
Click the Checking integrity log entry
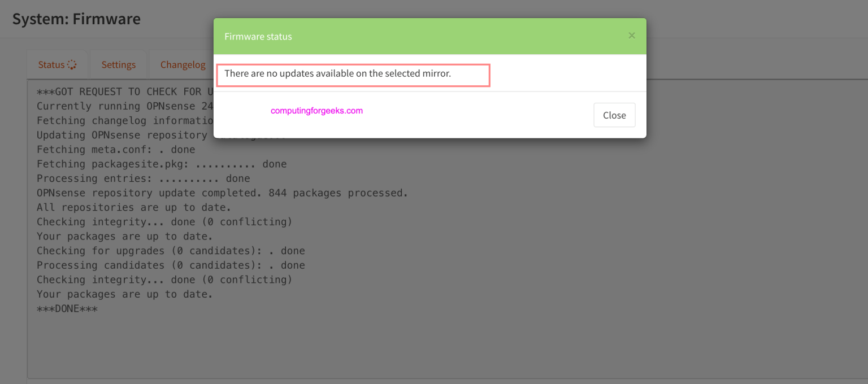164,221
